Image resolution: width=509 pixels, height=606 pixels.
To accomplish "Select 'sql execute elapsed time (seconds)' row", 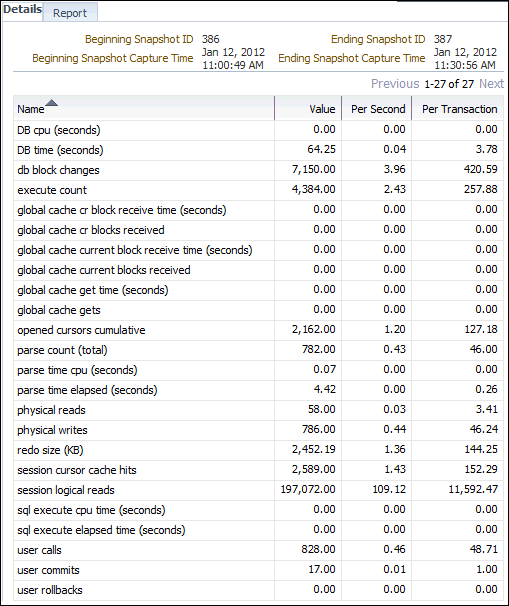I will coord(101,530).
